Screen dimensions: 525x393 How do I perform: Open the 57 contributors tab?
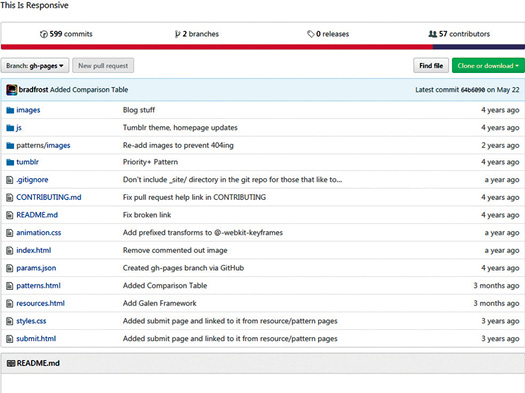point(459,34)
